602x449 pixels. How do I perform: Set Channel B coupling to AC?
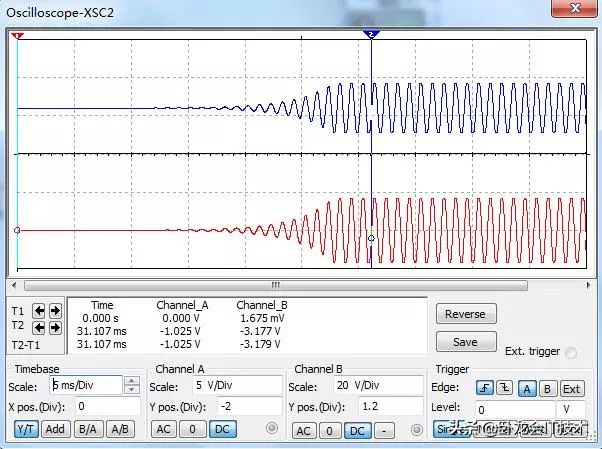304,431
